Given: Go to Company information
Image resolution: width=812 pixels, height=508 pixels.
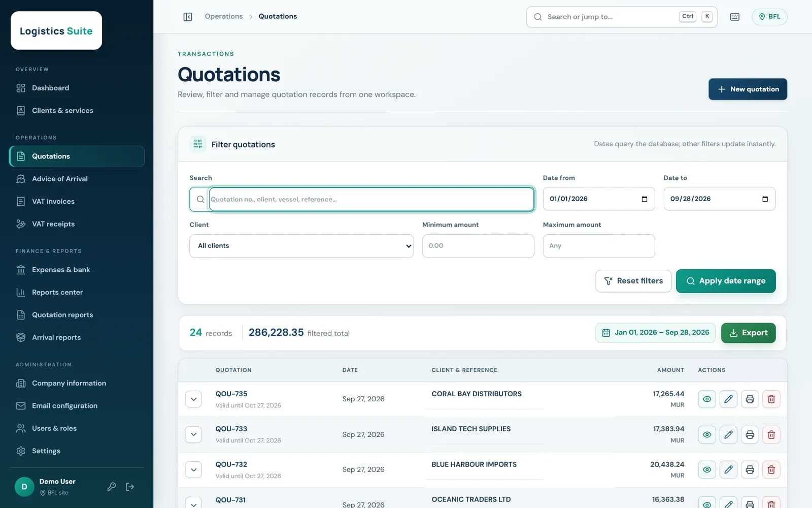Looking at the screenshot, I should 77,383.
